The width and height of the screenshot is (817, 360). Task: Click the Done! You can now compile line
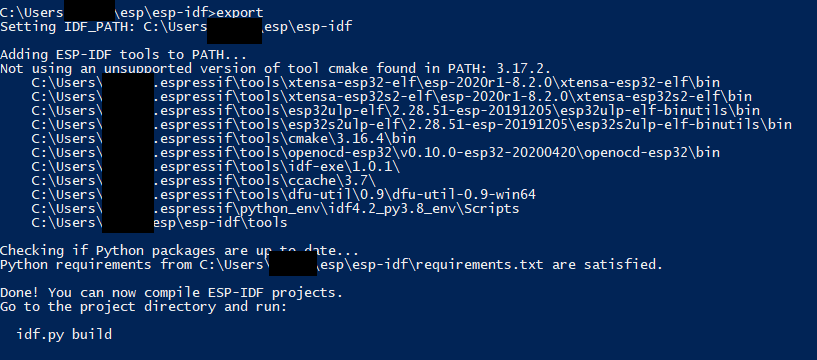171,293
